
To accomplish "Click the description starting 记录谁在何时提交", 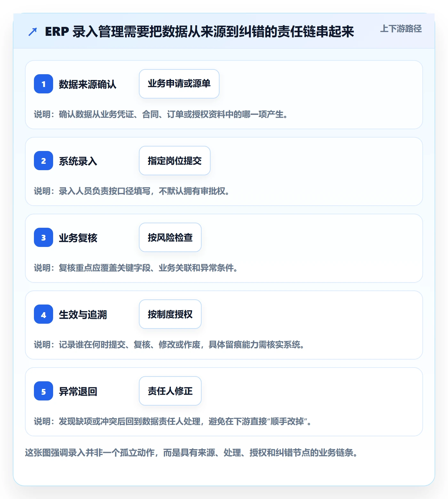I will click(170, 345).
